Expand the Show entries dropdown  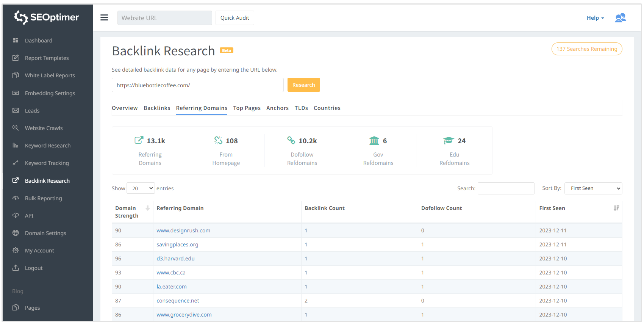point(141,188)
